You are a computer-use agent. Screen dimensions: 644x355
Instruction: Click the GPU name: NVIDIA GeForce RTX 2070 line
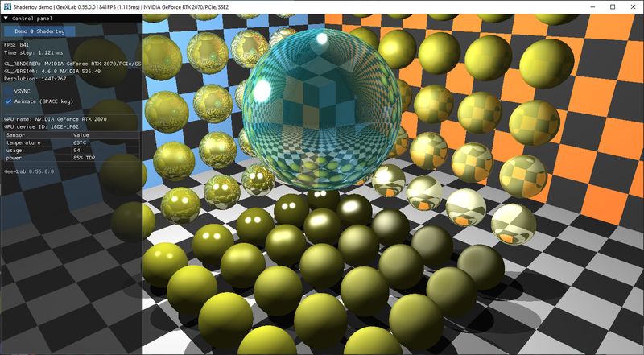[56, 119]
